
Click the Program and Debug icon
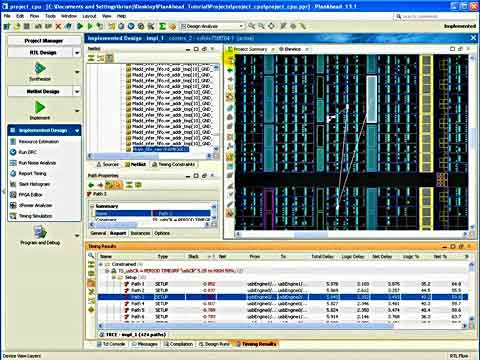[40, 232]
